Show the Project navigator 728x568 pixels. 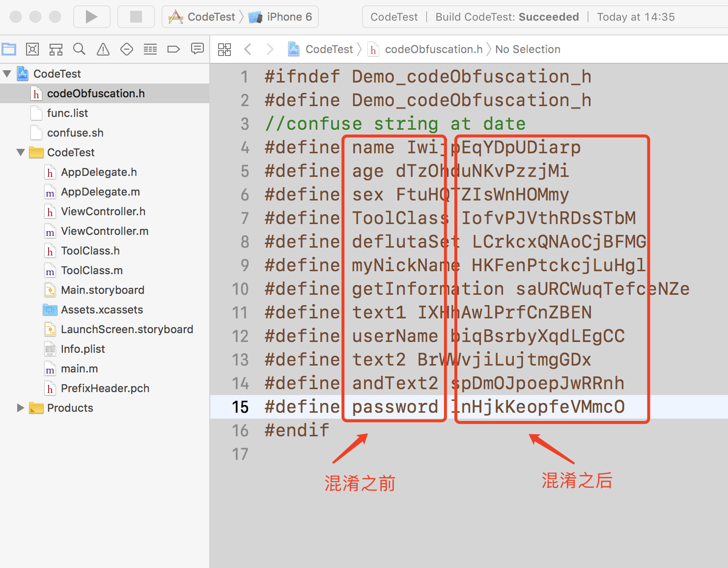[x=9, y=49]
